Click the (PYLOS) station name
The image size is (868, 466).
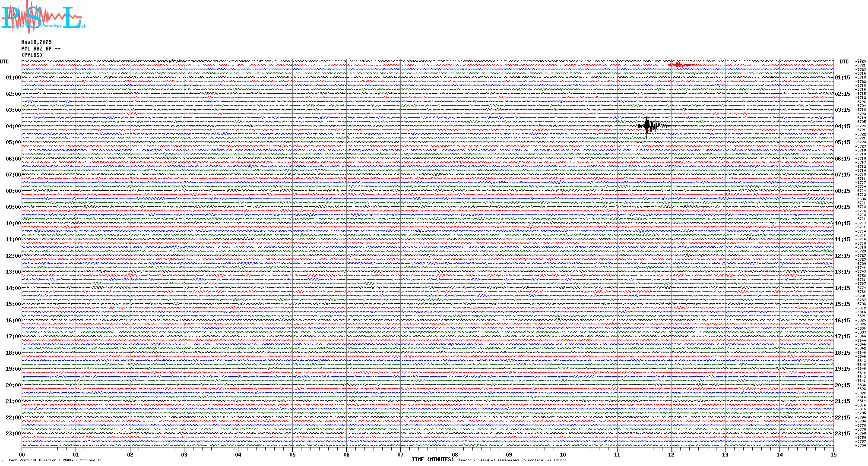[x=32, y=55]
